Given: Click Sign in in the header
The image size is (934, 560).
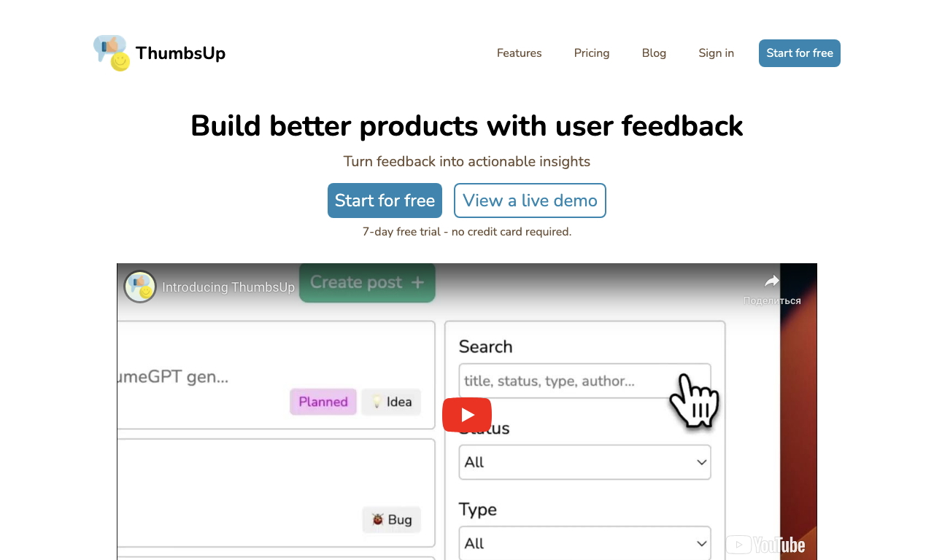Looking at the screenshot, I should point(717,53).
